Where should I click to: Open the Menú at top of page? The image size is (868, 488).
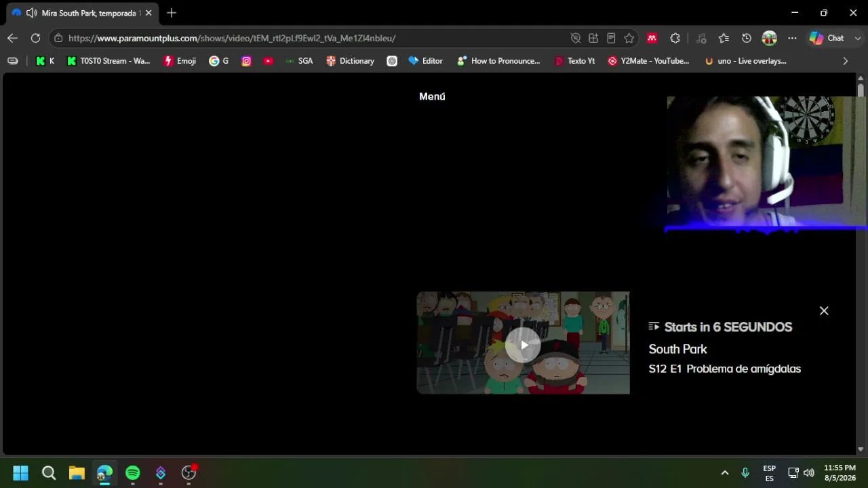(432, 96)
